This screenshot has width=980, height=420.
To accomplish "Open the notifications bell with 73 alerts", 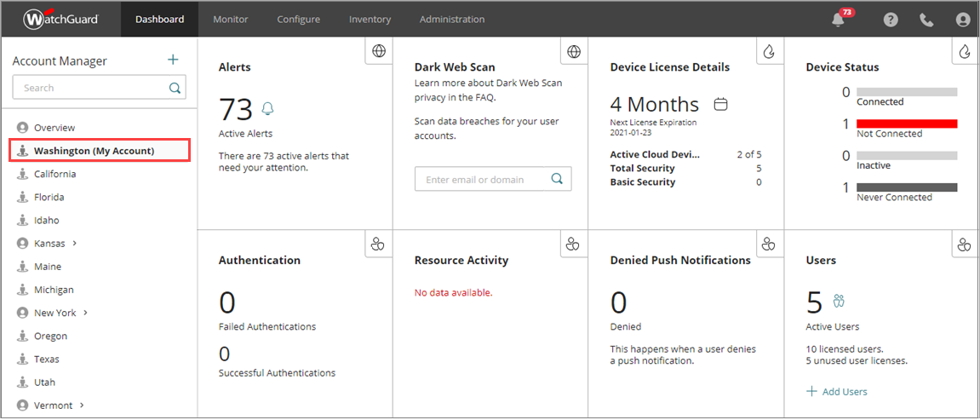I will click(839, 20).
